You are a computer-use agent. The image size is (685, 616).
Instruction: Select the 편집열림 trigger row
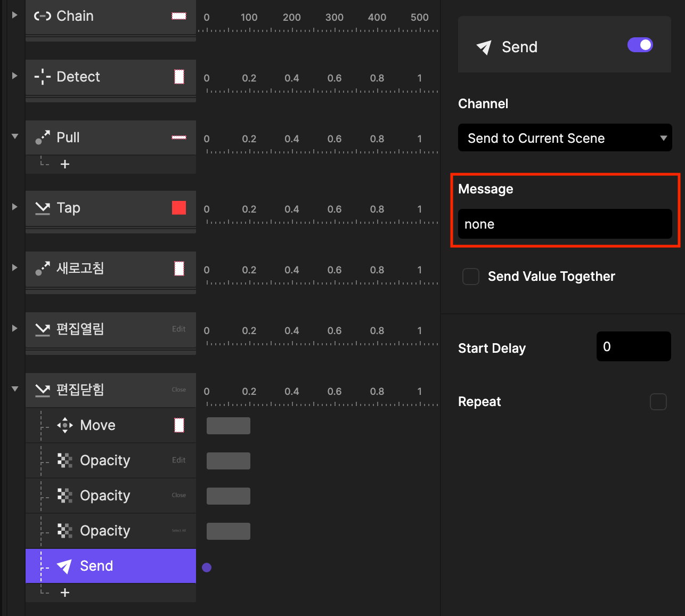tap(111, 330)
